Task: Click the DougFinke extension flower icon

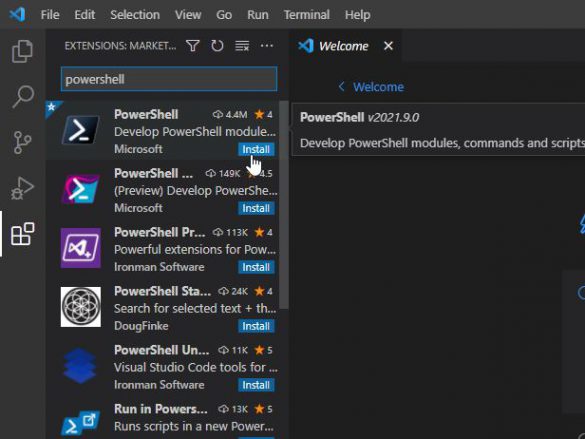Action: point(81,307)
